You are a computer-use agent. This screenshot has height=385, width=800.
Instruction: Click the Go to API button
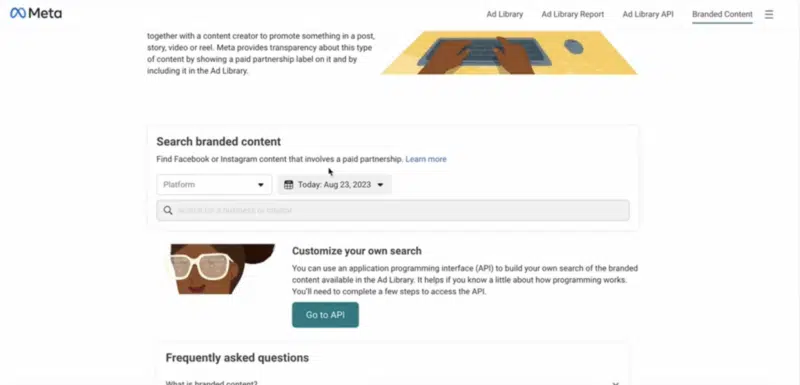click(x=325, y=315)
